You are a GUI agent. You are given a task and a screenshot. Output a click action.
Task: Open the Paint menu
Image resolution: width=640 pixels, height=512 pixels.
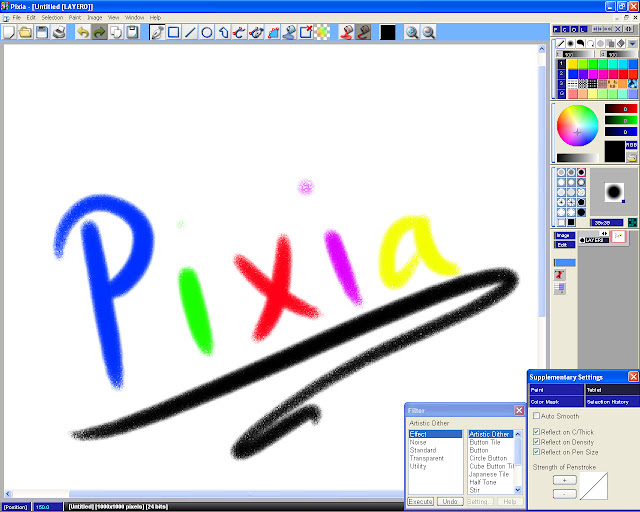tap(75, 18)
